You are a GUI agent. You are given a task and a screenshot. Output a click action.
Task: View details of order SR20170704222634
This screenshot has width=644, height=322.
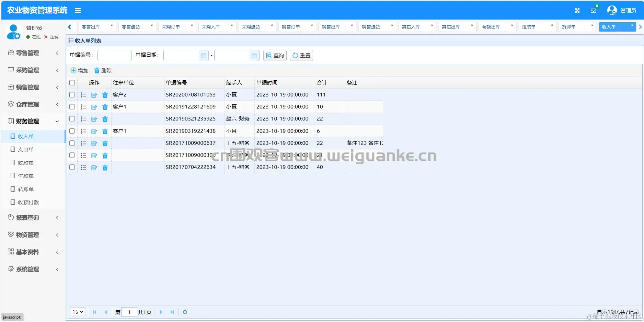click(x=83, y=168)
